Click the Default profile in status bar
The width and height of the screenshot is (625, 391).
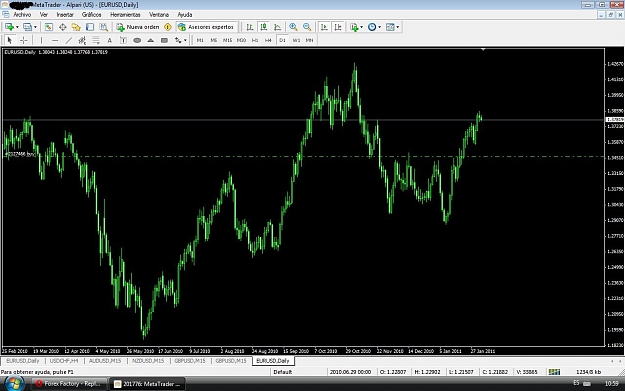(x=283, y=372)
